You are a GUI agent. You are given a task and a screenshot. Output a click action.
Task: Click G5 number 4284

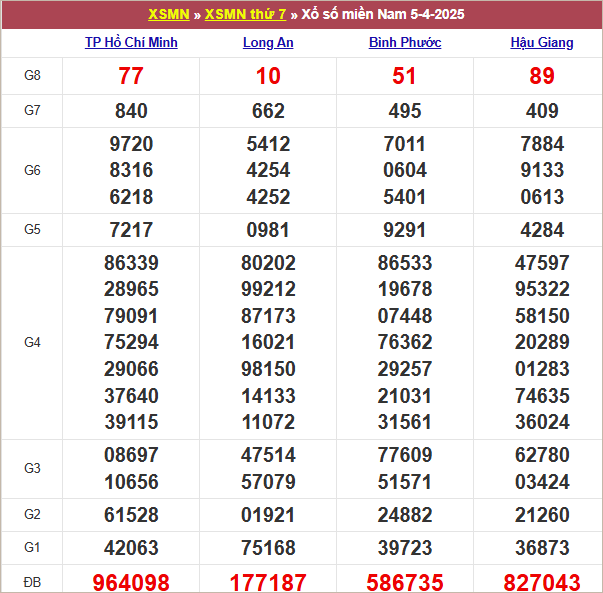point(542,230)
